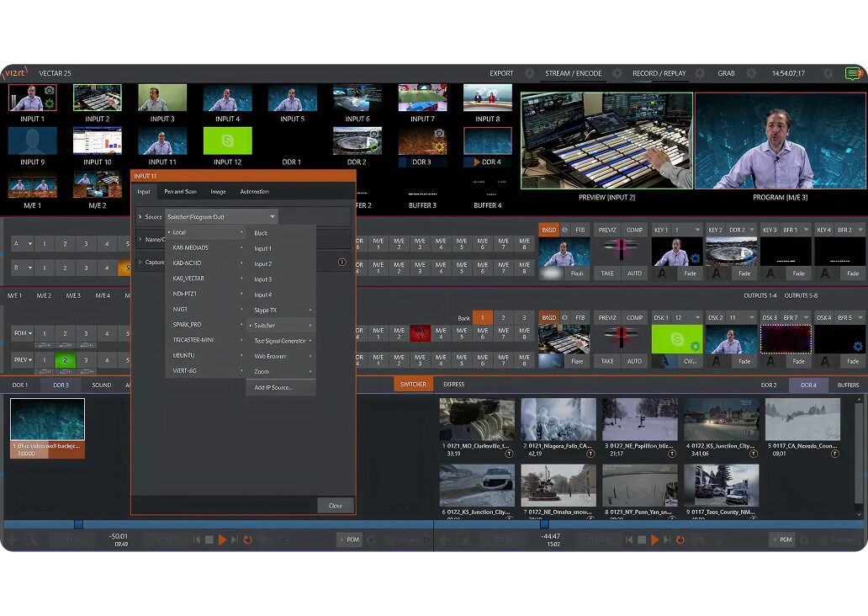The height and width of the screenshot is (616, 868).
Task: Select the Niagara Falls clip thumbnail
Action: (558, 419)
